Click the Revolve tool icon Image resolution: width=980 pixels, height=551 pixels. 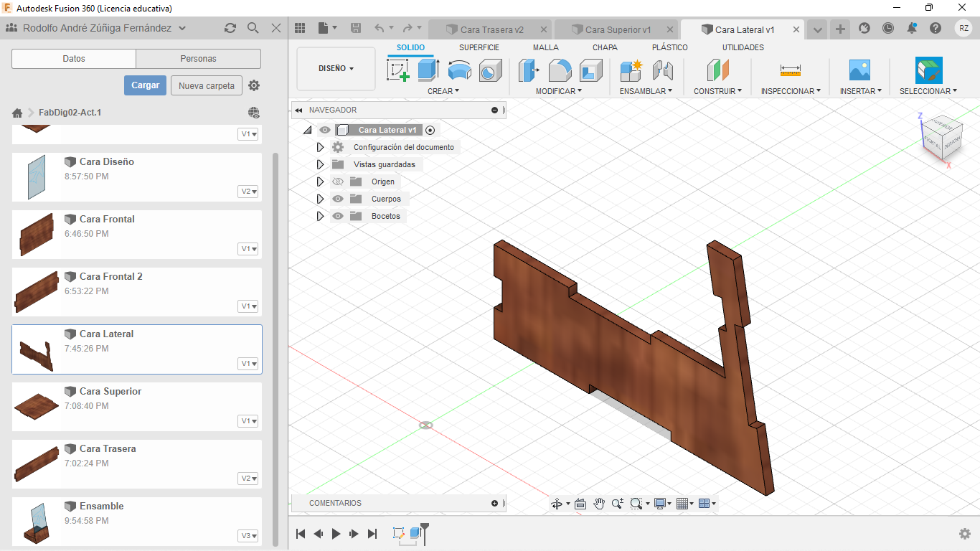(459, 70)
